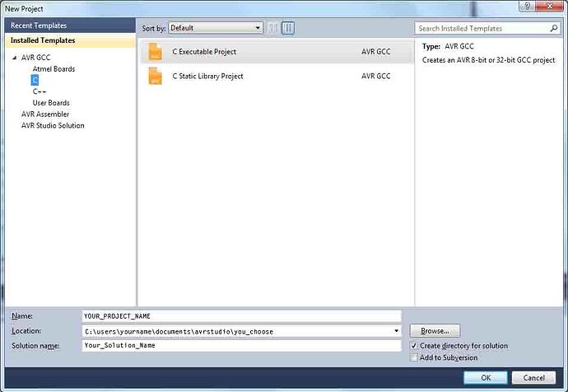Open the Sort by dropdown
The height and width of the screenshot is (392, 568).
[x=215, y=28]
